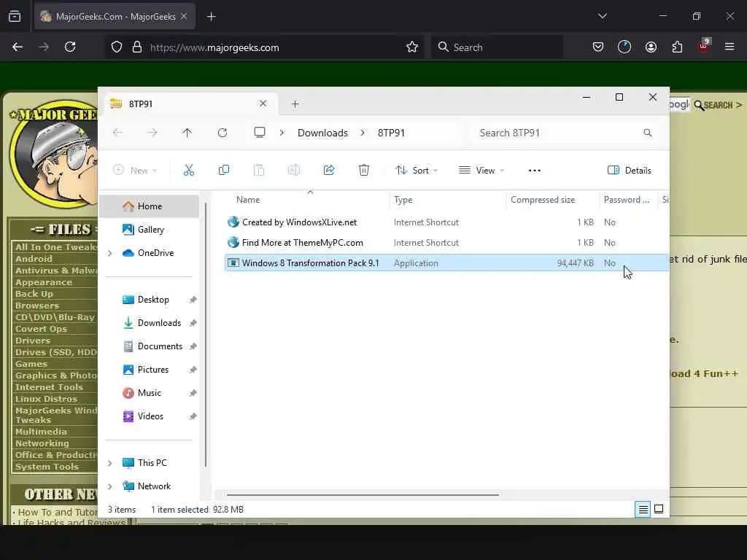Click the Explorer forward arrow

[152, 133]
